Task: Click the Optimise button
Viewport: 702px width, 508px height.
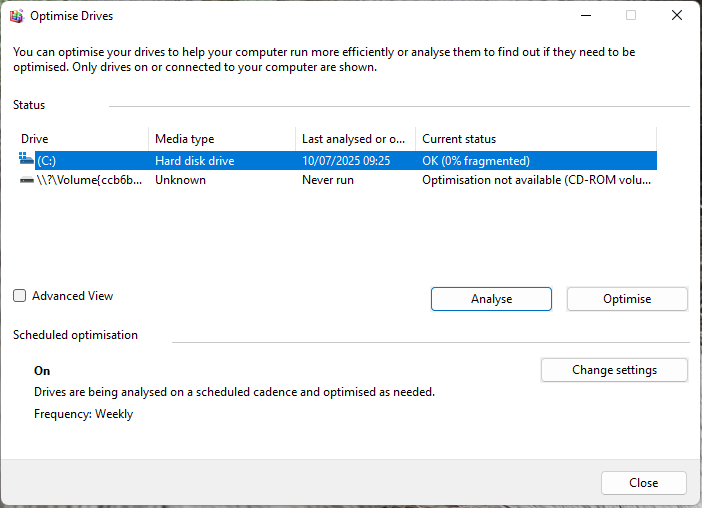Action: point(627,299)
